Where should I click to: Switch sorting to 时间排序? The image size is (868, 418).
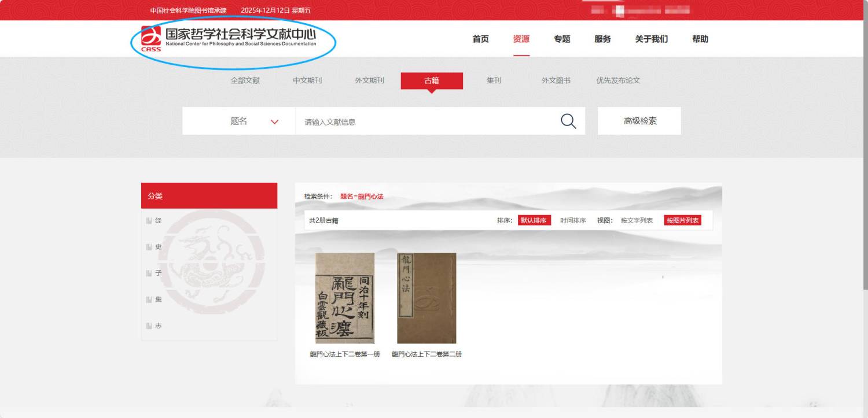coord(572,220)
